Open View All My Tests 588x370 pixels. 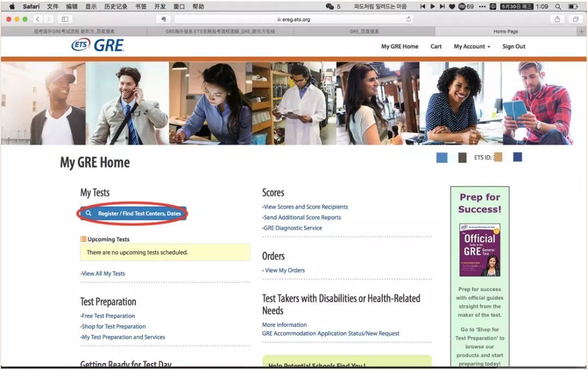tap(103, 274)
